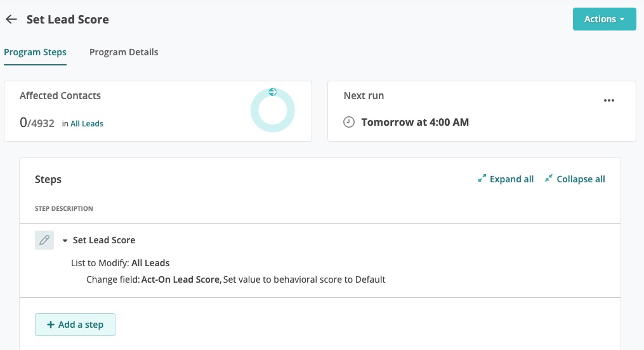Click the pencil edit icon for the step
Image resolution: width=644 pixels, height=350 pixels.
[x=44, y=240]
